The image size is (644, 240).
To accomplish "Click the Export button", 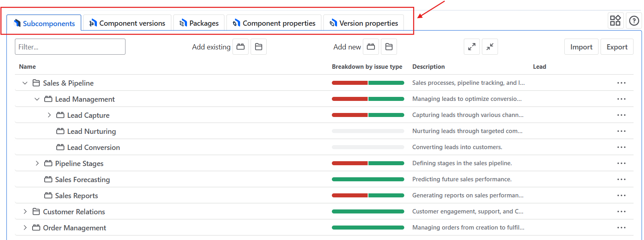I will (617, 47).
